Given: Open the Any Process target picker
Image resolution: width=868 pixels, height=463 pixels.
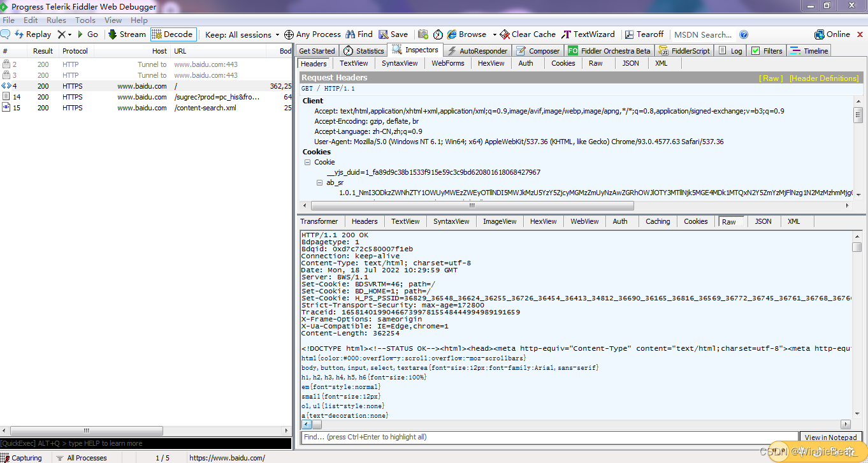Looking at the screenshot, I should tap(312, 34).
